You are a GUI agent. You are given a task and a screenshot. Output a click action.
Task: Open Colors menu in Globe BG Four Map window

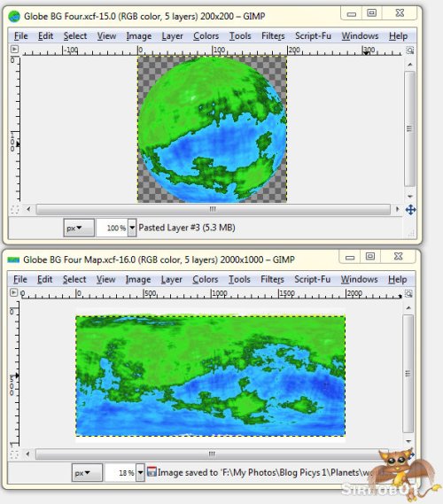click(x=206, y=279)
